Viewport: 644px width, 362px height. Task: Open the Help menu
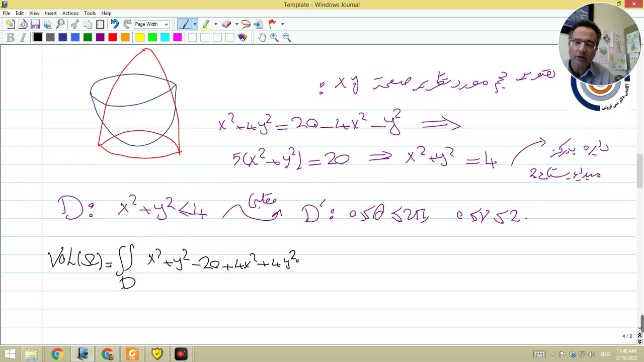click(x=106, y=13)
